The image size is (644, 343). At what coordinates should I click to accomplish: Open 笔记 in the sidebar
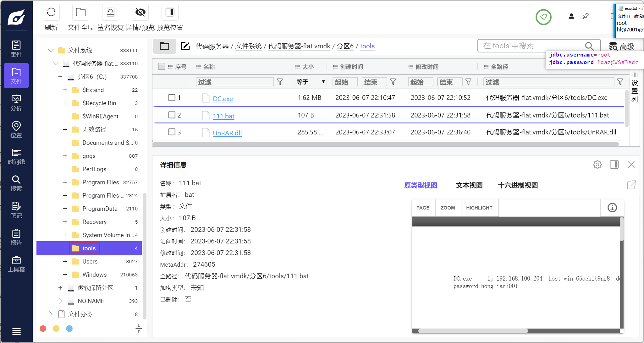tap(16, 210)
